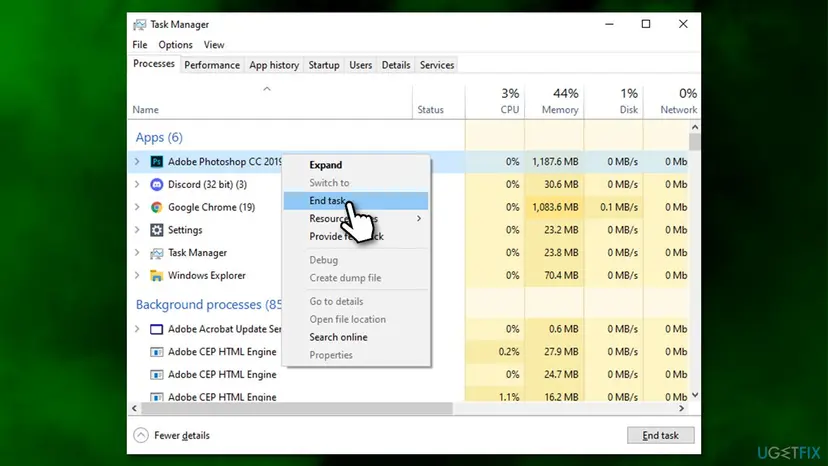Switch to the Startup tab

(x=324, y=65)
